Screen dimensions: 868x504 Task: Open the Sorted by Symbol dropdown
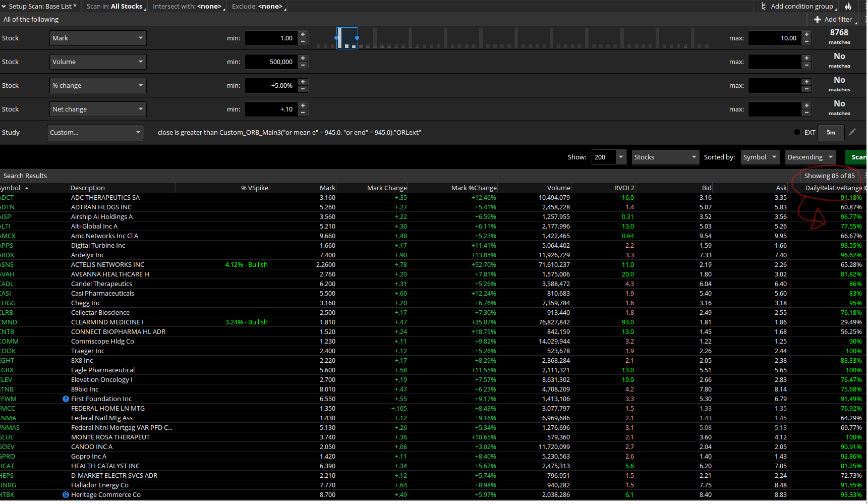click(760, 157)
